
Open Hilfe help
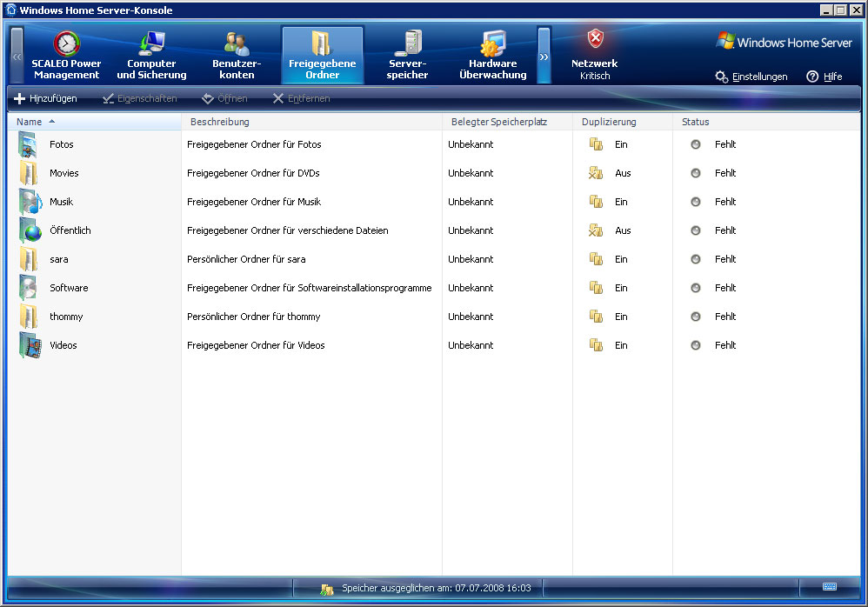[x=825, y=77]
